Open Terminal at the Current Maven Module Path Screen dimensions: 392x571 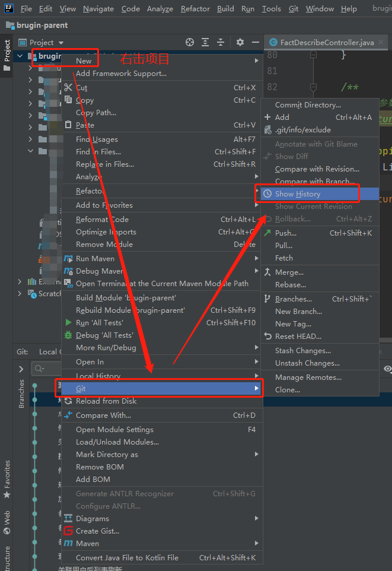coord(162,283)
